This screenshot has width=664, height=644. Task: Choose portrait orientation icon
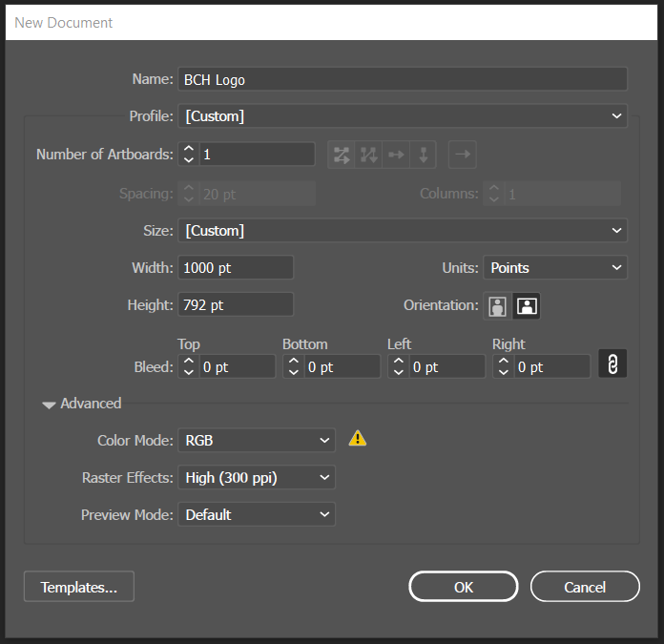click(498, 305)
